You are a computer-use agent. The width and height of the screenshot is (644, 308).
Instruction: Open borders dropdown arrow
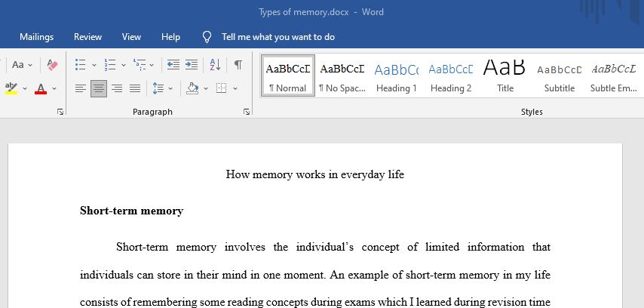[235, 88]
